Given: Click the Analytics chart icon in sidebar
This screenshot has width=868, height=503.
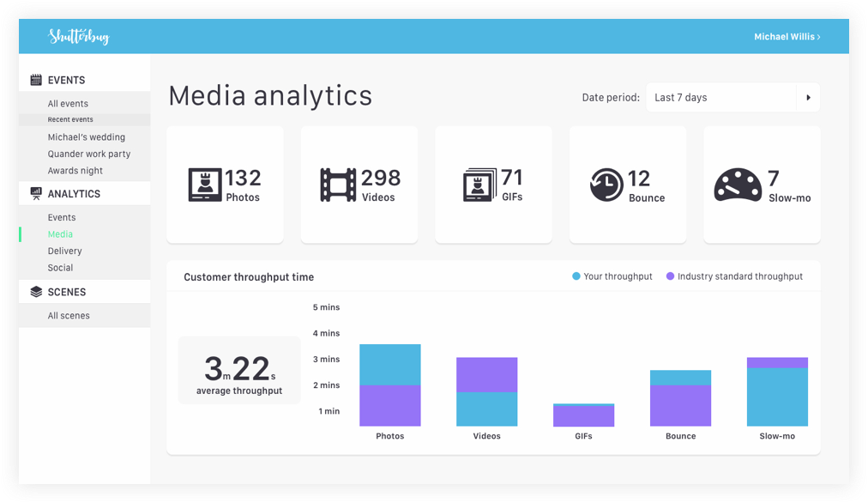Looking at the screenshot, I should [x=36, y=193].
